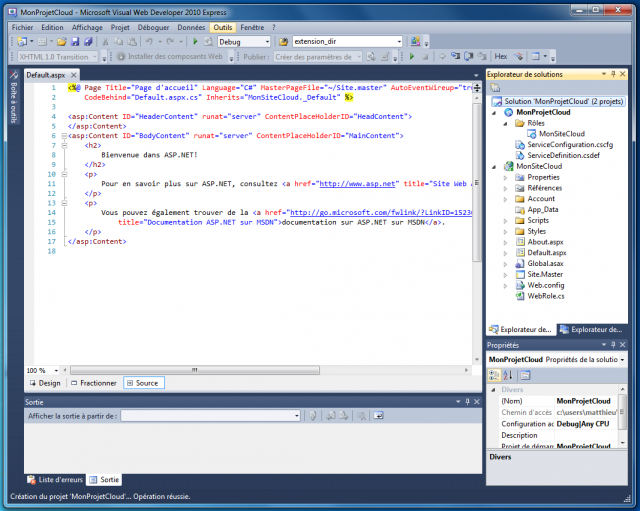This screenshot has width=640, height=511.
Task: Pin the Sortie panel with pushpin
Action: tap(468, 402)
